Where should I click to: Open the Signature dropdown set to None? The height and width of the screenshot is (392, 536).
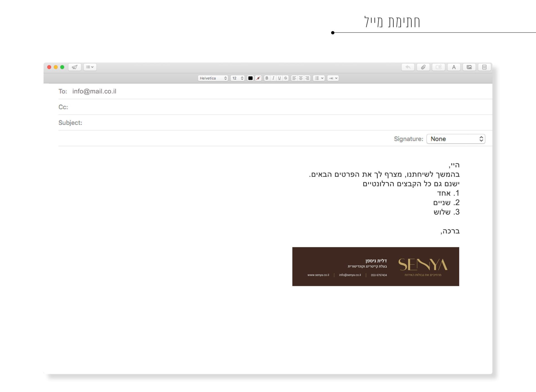point(456,139)
